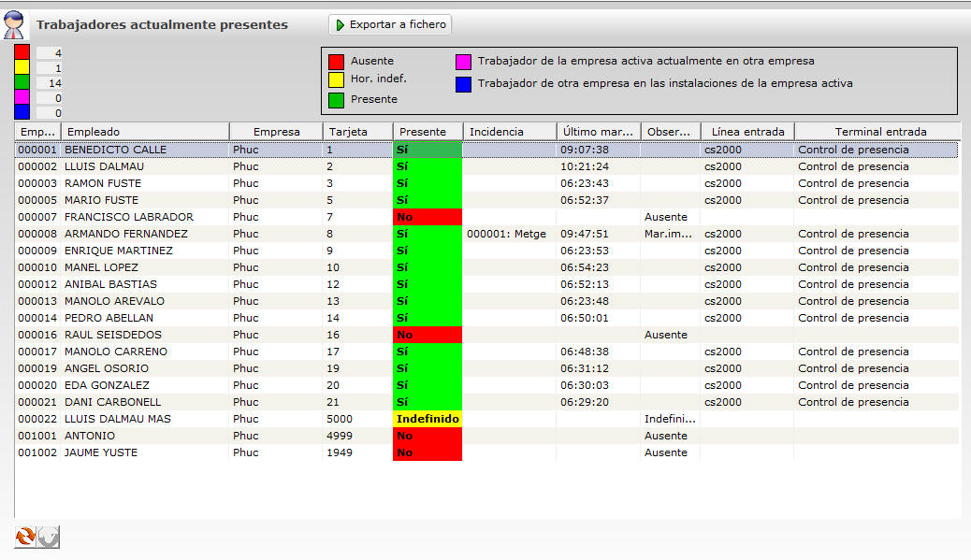Sort by the Obser... column header

(671, 132)
